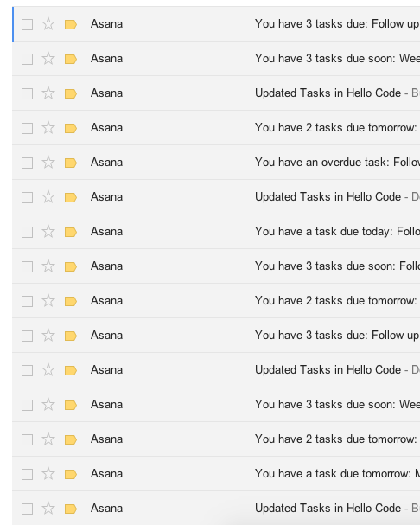
Task: Toggle importance marker on 'task due today' email
Action: click(71, 232)
